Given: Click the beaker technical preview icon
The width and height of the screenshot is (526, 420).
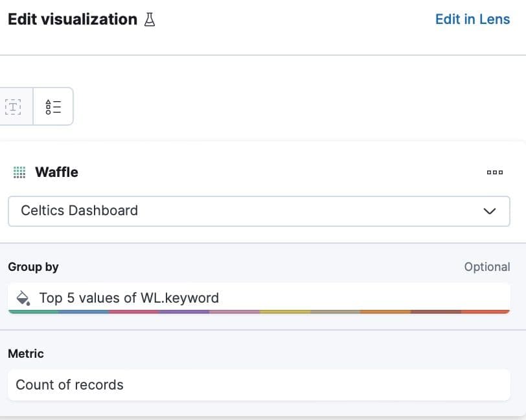Looking at the screenshot, I should (150, 19).
